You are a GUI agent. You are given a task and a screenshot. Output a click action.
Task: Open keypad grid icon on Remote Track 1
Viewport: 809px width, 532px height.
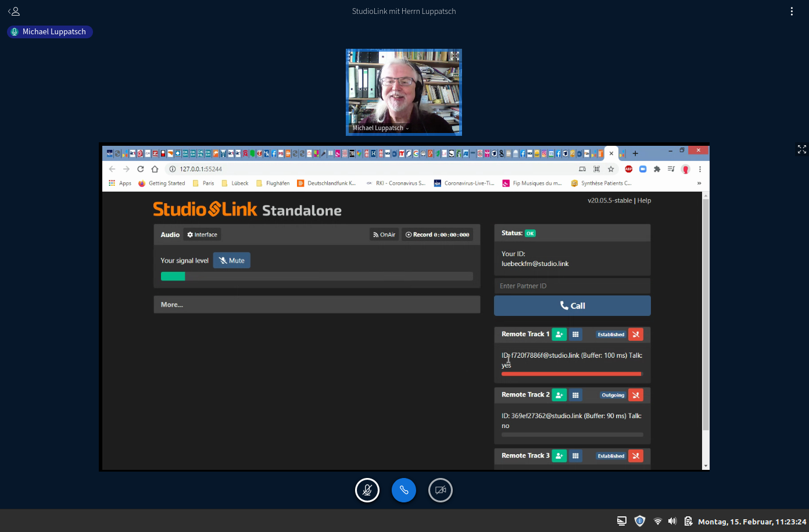click(x=575, y=335)
